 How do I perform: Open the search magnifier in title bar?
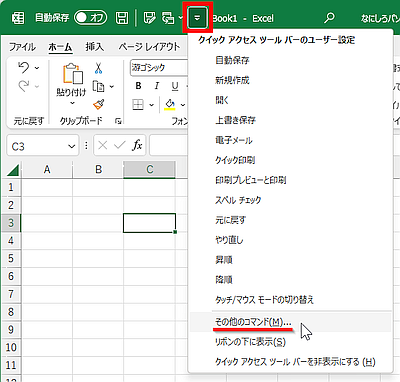(x=329, y=17)
